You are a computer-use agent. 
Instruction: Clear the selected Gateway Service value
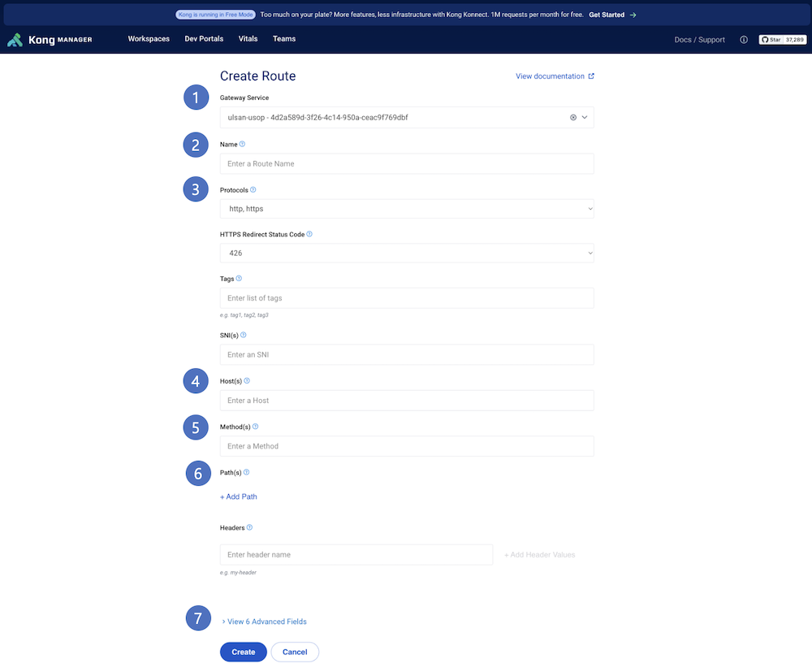click(x=573, y=118)
